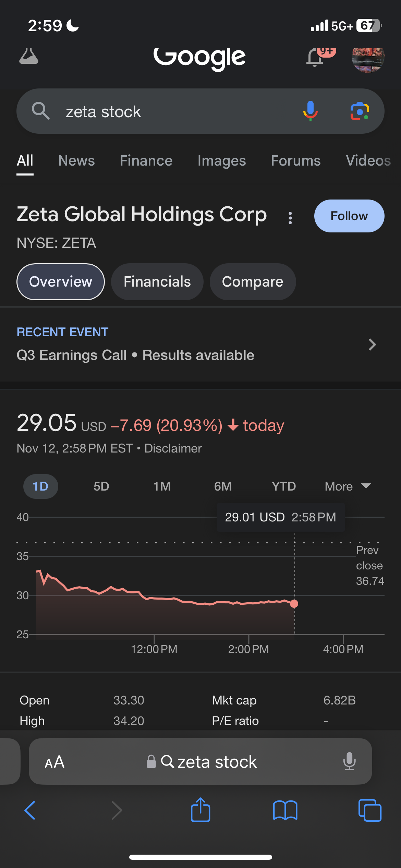Open Google account profile picture
This screenshot has width=401, height=868.
click(368, 58)
